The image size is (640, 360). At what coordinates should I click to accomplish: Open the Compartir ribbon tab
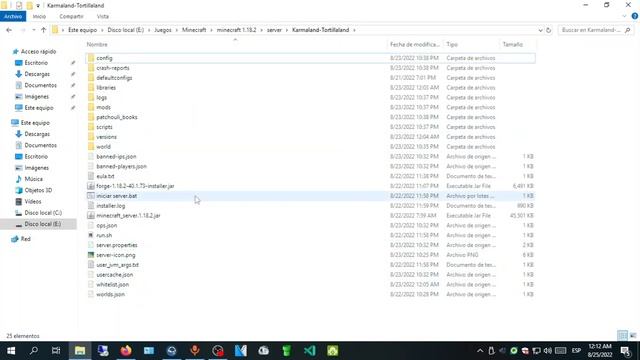[x=71, y=16]
